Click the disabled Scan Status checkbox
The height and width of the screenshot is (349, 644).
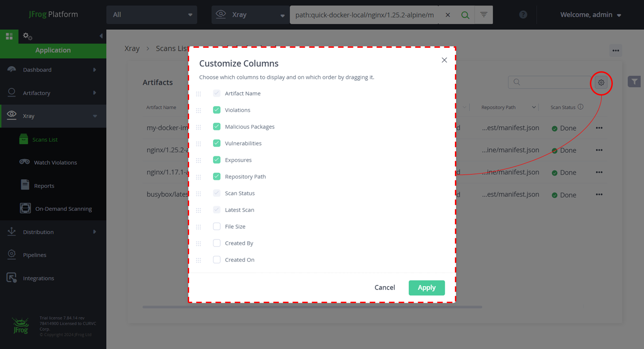point(217,193)
